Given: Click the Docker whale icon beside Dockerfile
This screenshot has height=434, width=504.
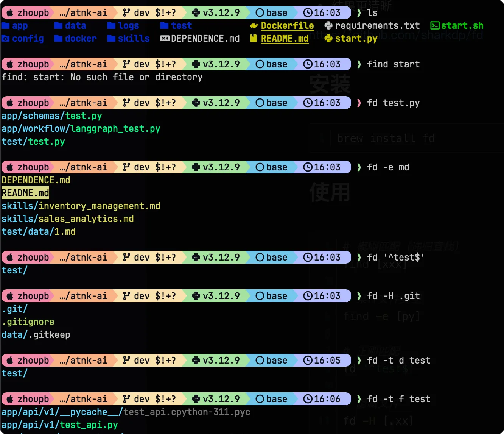Looking at the screenshot, I should pyautogui.click(x=254, y=26).
